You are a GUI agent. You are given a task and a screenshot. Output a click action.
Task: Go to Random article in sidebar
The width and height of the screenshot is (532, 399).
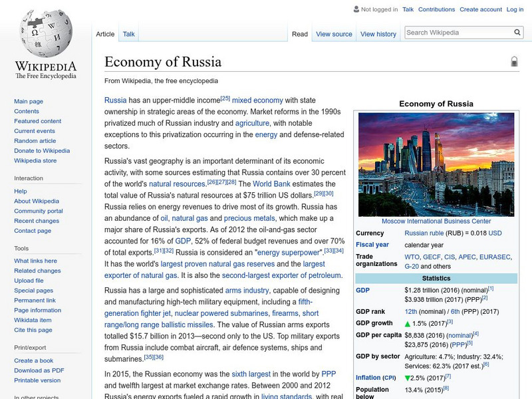click(x=35, y=141)
